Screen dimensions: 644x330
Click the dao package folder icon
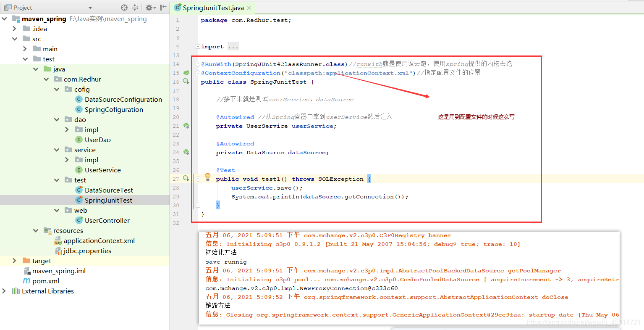pyautogui.click(x=68, y=119)
